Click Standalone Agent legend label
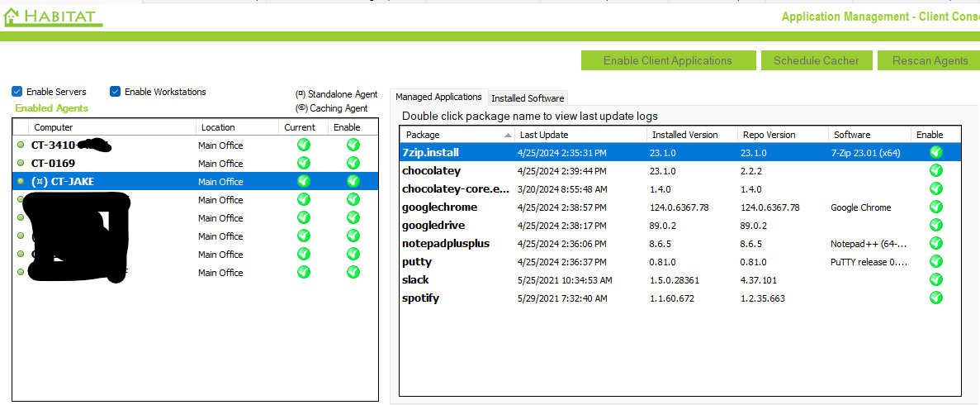 pyautogui.click(x=336, y=94)
